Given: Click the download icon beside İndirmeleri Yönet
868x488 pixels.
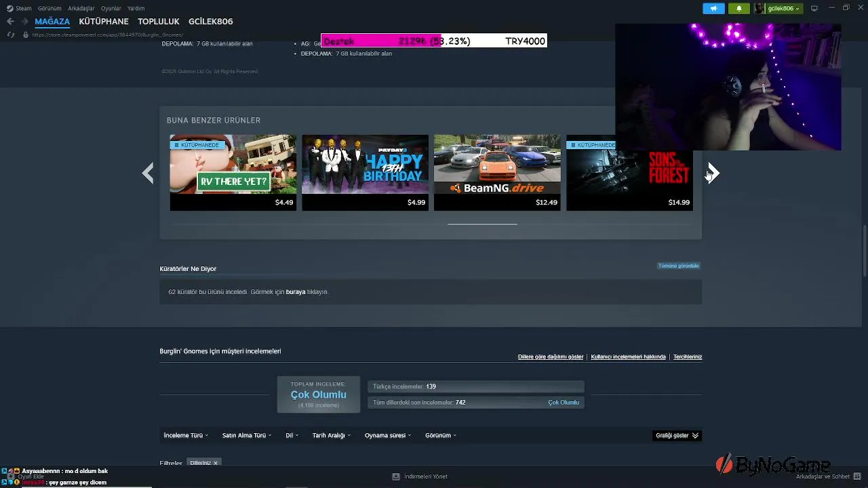Looking at the screenshot, I should [x=396, y=476].
